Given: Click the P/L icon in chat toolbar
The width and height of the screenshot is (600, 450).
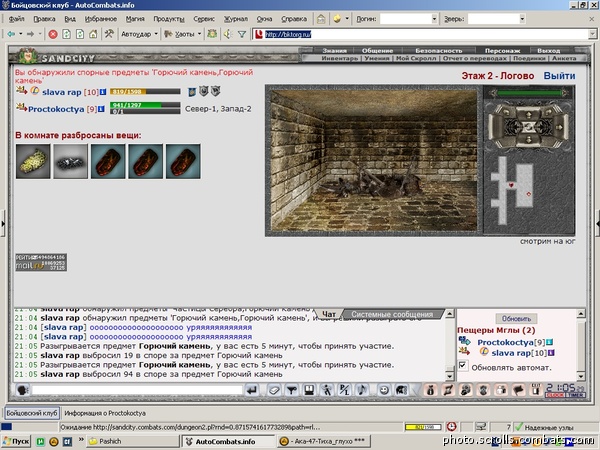Looking at the screenshot, I should [x=344, y=390].
